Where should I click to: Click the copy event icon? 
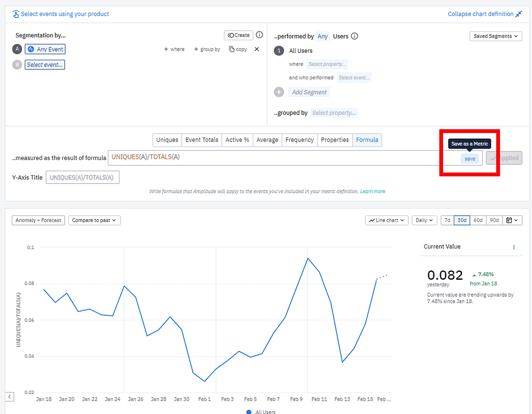click(x=232, y=49)
